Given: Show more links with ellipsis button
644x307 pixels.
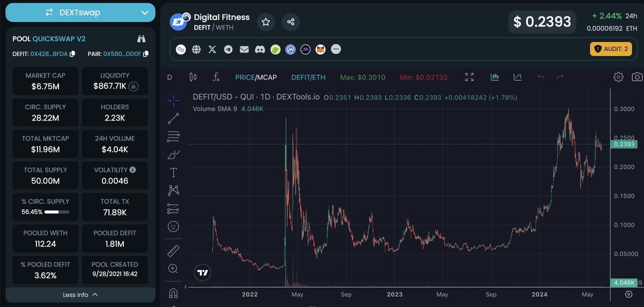Looking at the screenshot, I should pyautogui.click(x=336, y=49).
